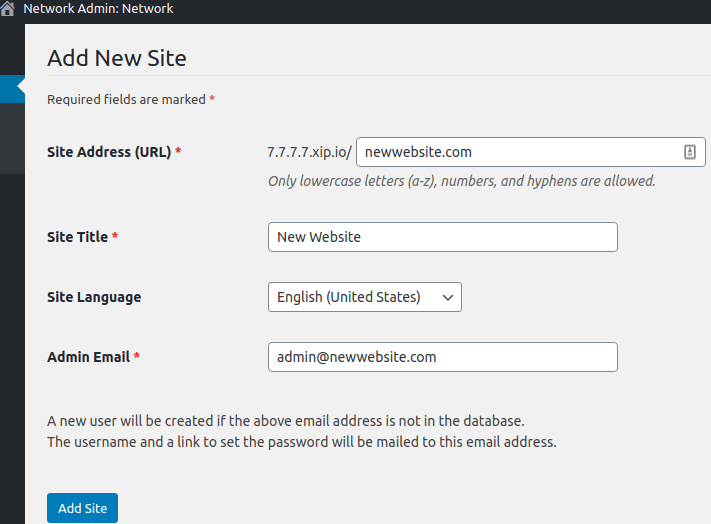Open the dark submenu area below active item
Screen dimensions: 711x524
[12, 138]
